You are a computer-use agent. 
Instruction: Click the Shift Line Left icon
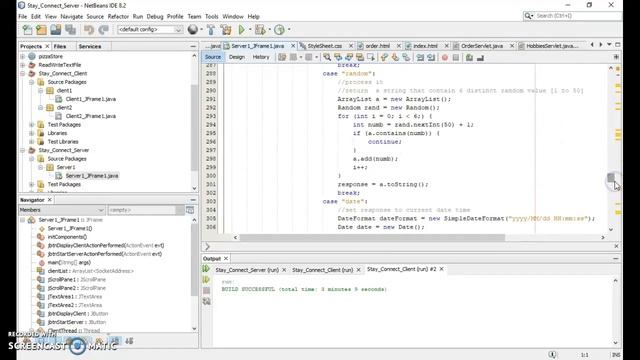coord(420,58)
